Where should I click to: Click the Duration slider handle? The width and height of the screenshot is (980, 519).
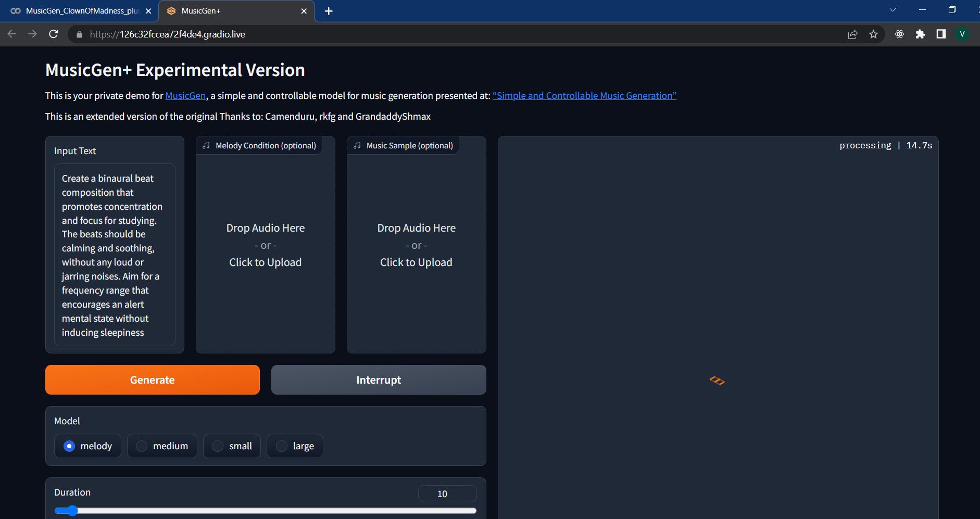72,511
